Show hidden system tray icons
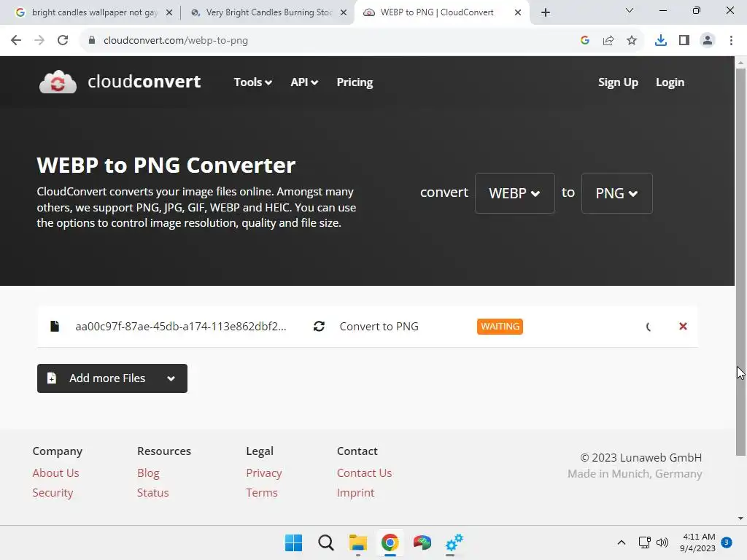This screenshot has width=747, height=560. 622,542
